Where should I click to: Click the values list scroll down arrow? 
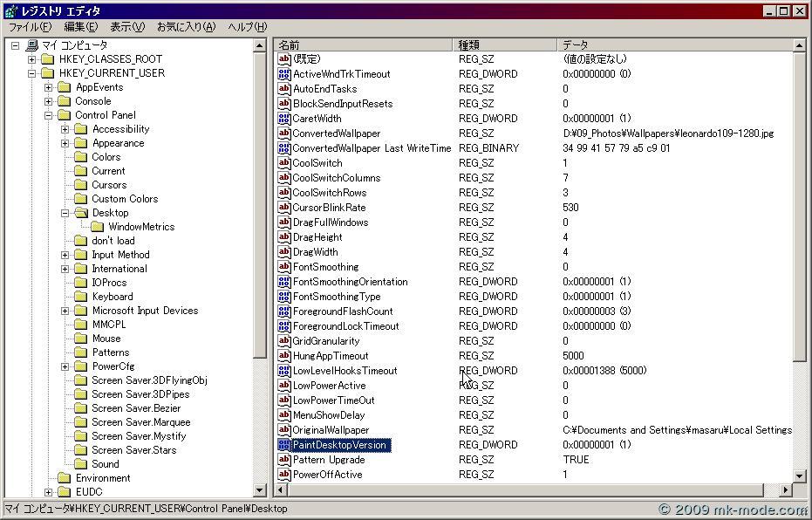pyautogui.click(x=800, y=476)
